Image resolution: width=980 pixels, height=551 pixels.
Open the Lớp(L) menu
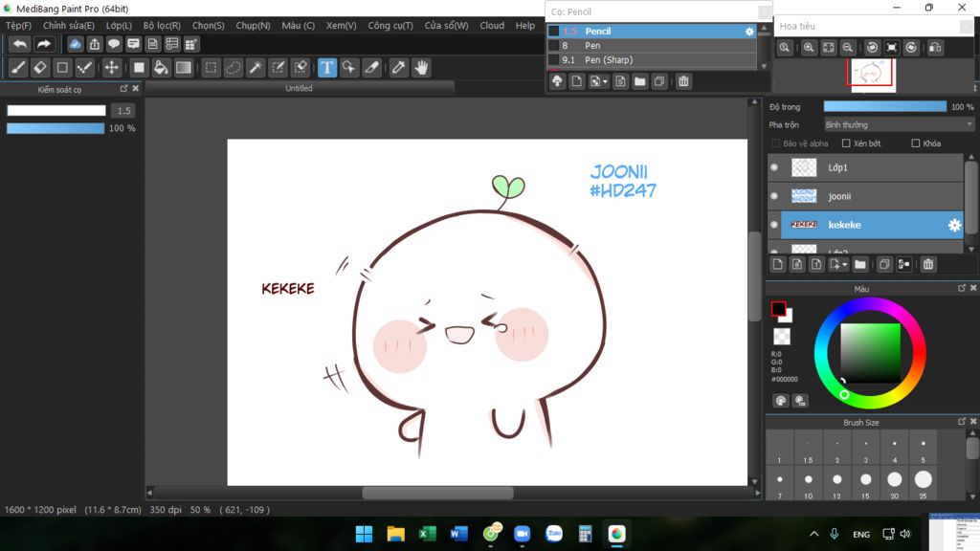[x=119, y=26]
